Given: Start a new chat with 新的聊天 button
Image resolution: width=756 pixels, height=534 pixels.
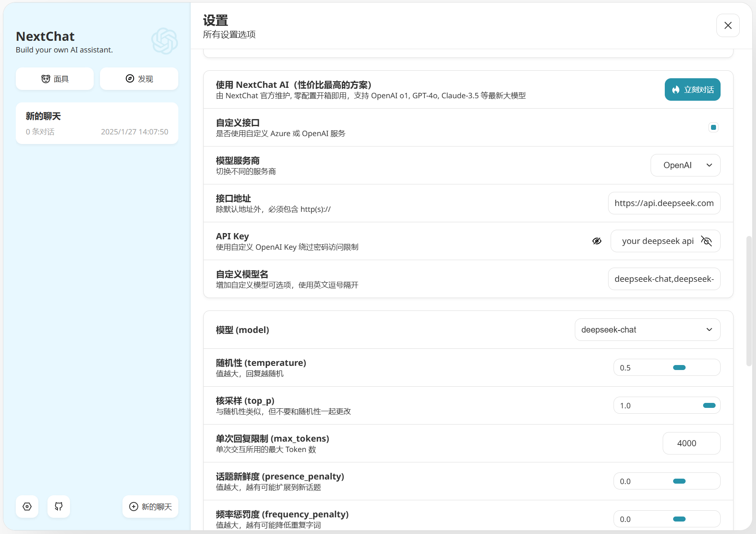Looking at the screenshot, I should click(x=150, y=507).
